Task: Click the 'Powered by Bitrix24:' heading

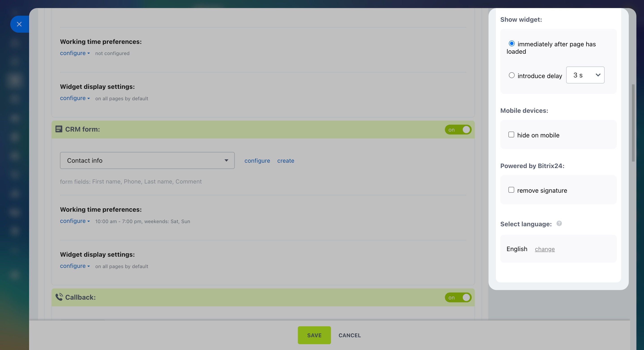Action: coord(532,166)
